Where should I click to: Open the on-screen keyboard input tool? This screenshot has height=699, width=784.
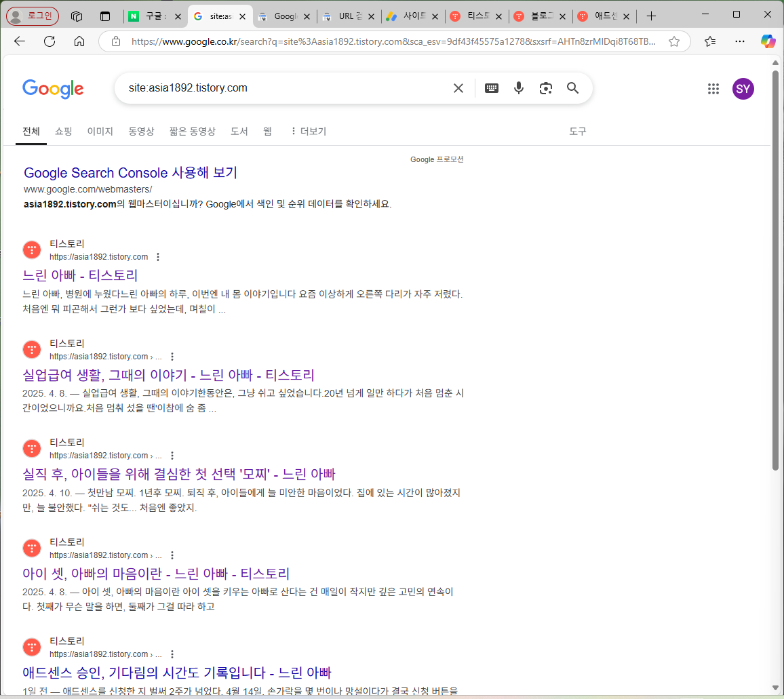(492, 89)
